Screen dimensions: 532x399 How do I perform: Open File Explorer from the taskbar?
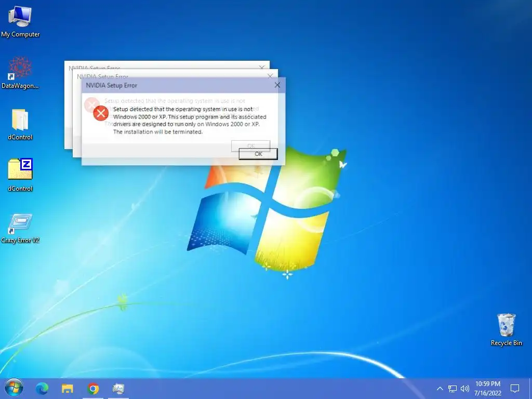[67, 389]
